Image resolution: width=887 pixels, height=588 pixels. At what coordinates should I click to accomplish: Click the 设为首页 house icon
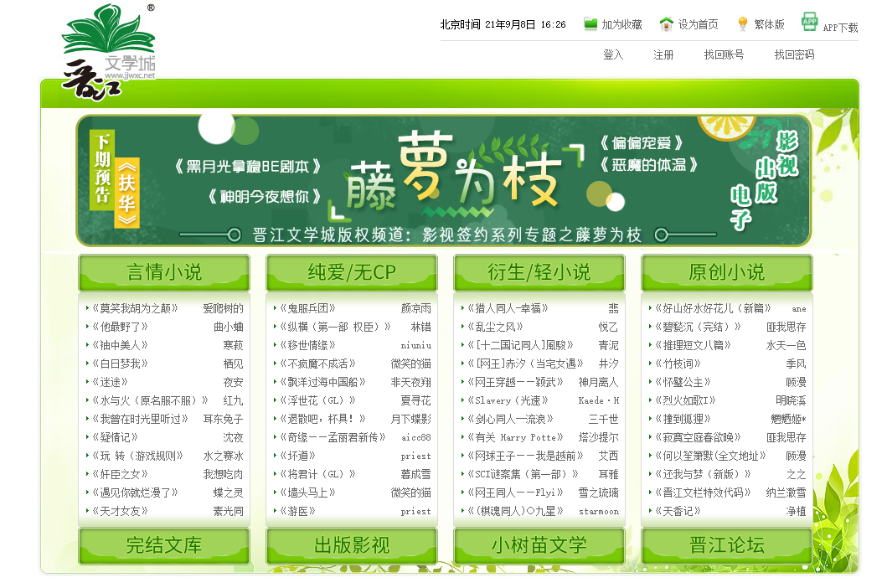click(667, 23)
